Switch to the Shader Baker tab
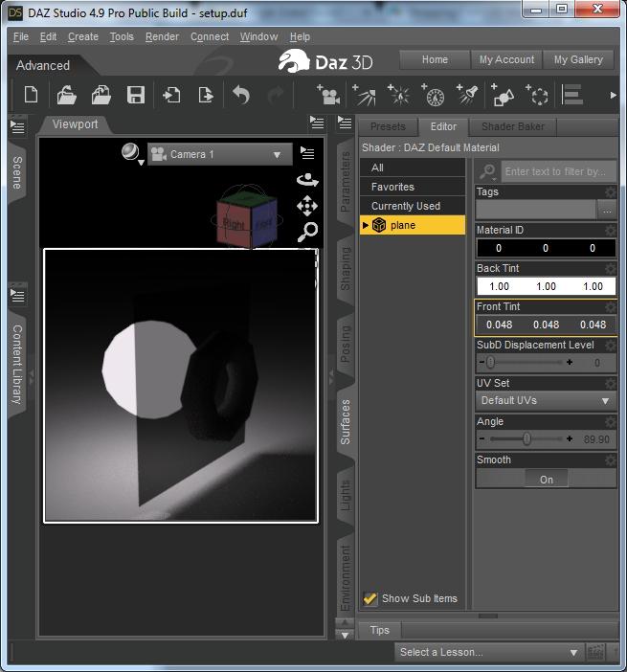 pos(512,127)
